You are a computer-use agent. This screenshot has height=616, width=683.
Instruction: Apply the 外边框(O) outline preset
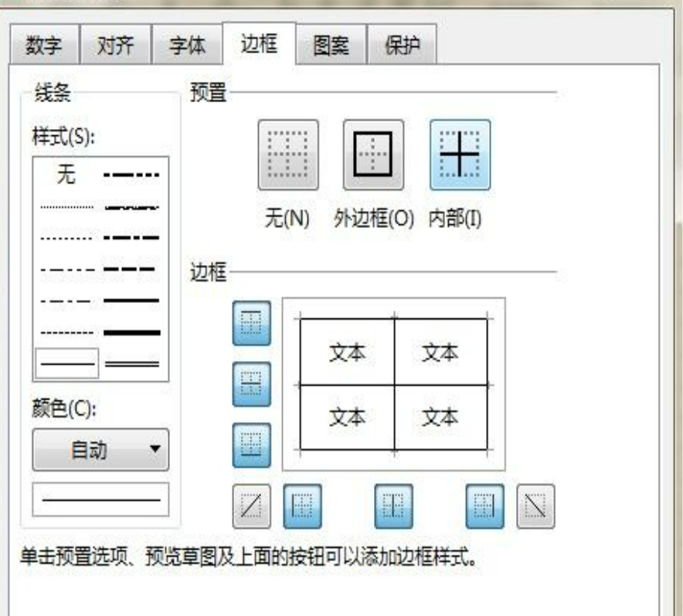pos(373,155)
